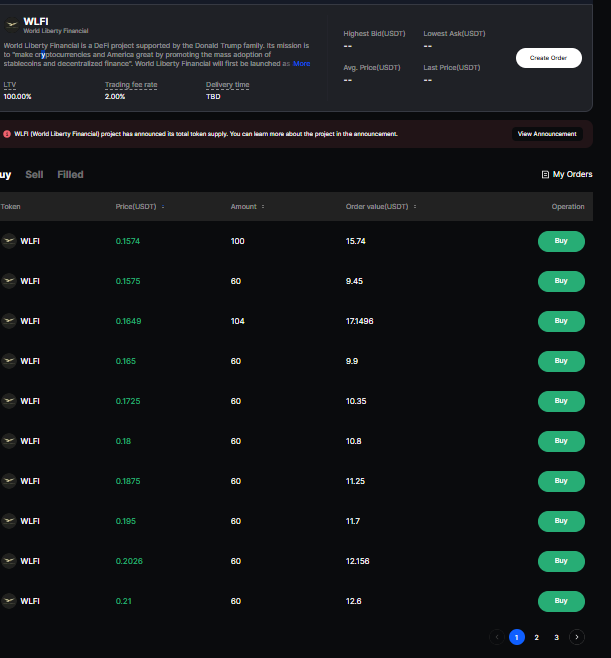
Task: Click price value 0.2026
Action: (129, 561)
